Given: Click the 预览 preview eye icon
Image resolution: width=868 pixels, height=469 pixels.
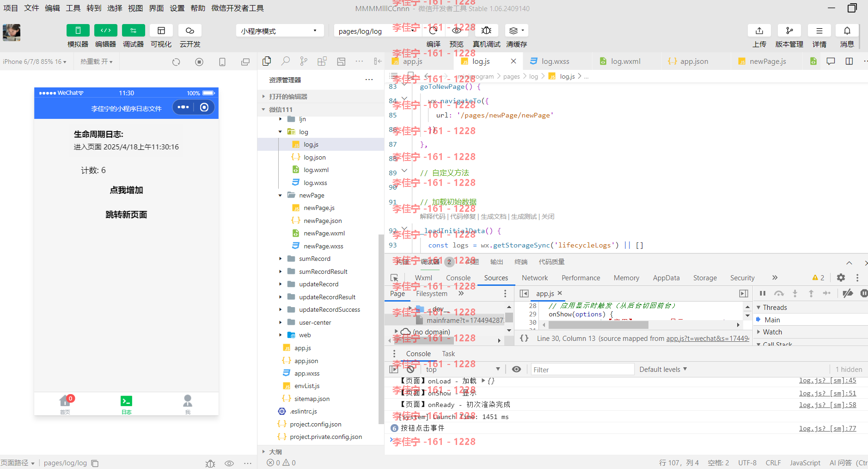Looking at the screenshot, I should [456, 31].
